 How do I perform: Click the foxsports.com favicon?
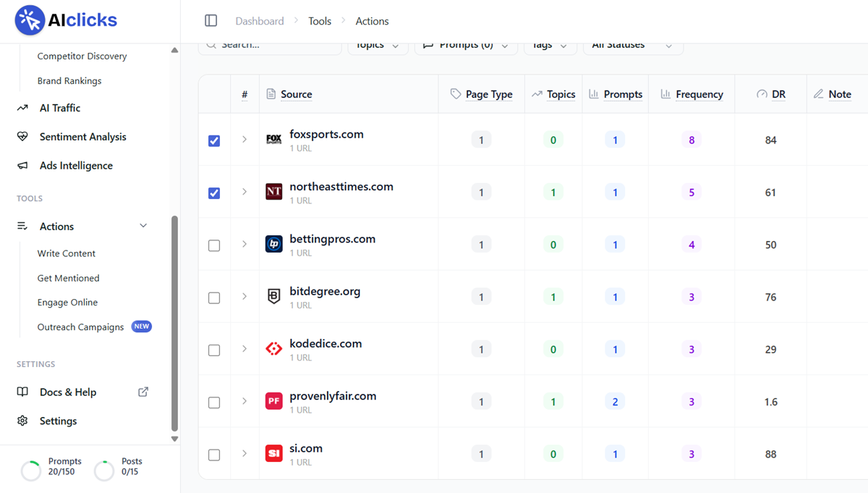(x=274, y=140)
